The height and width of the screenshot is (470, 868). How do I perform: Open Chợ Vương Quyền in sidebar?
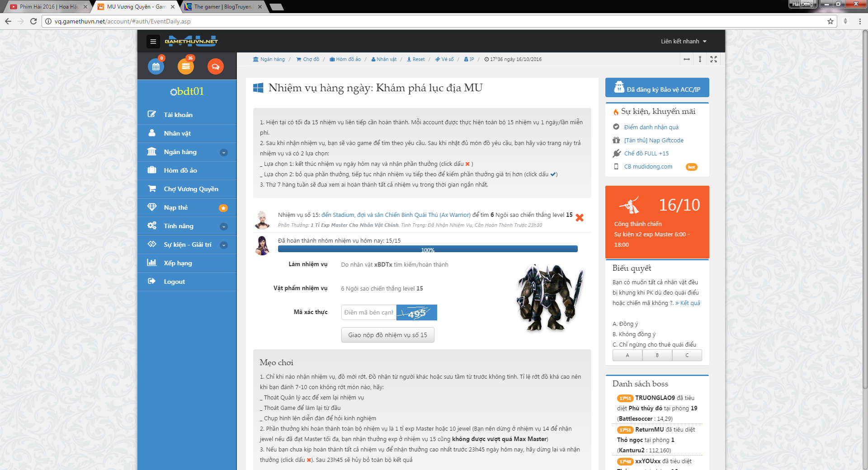coord(191,189)
